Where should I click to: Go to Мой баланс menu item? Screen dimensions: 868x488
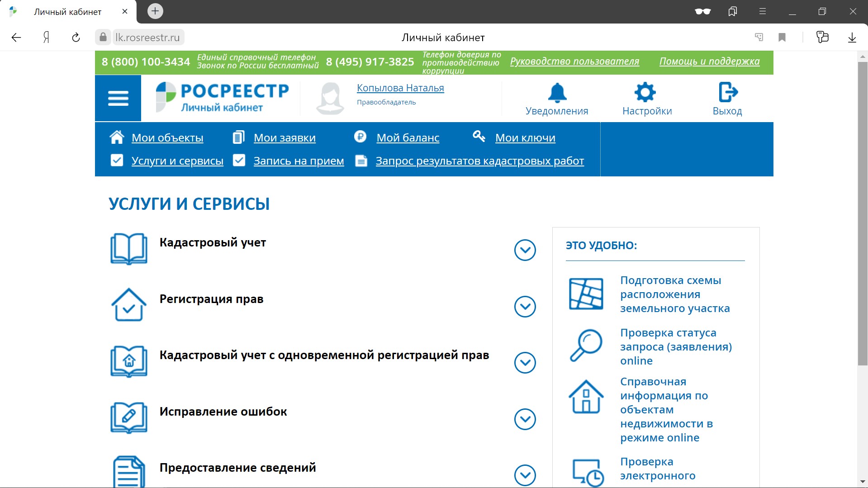(408, 138)
